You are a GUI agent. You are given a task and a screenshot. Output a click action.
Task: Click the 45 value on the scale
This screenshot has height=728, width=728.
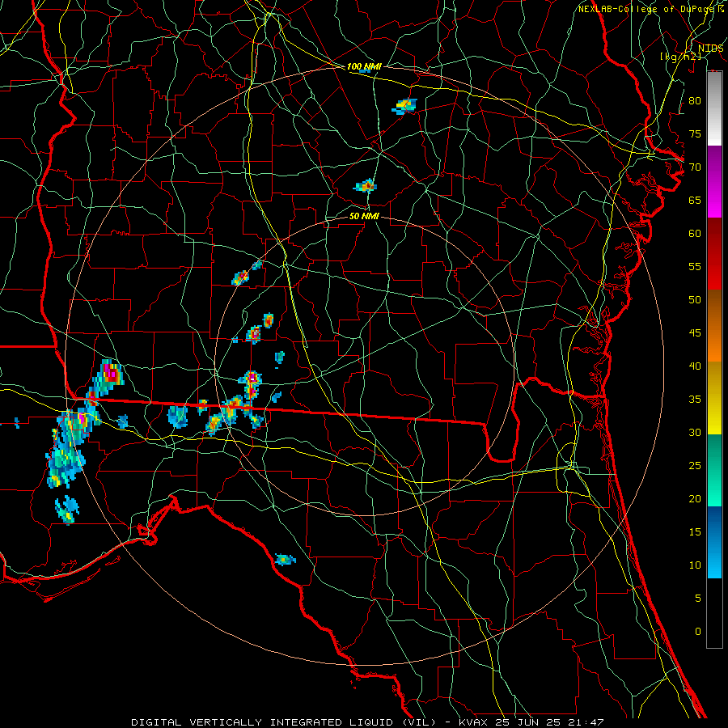click(695, 333)
